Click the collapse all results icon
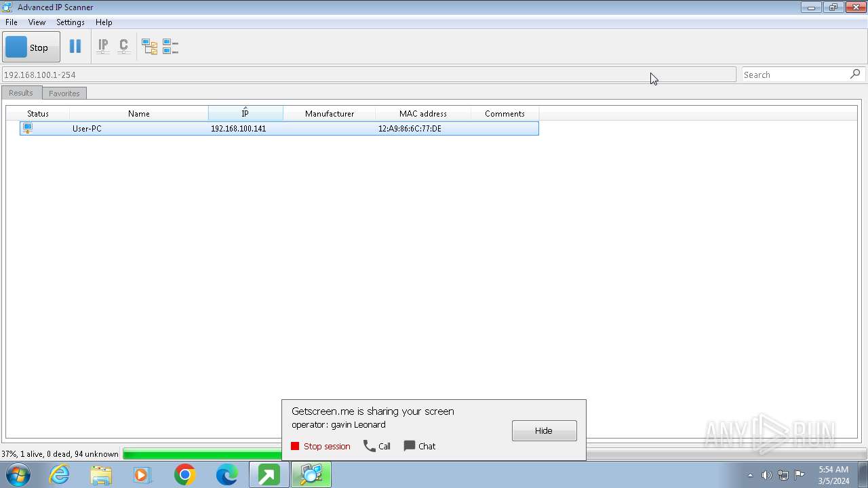 170,47
